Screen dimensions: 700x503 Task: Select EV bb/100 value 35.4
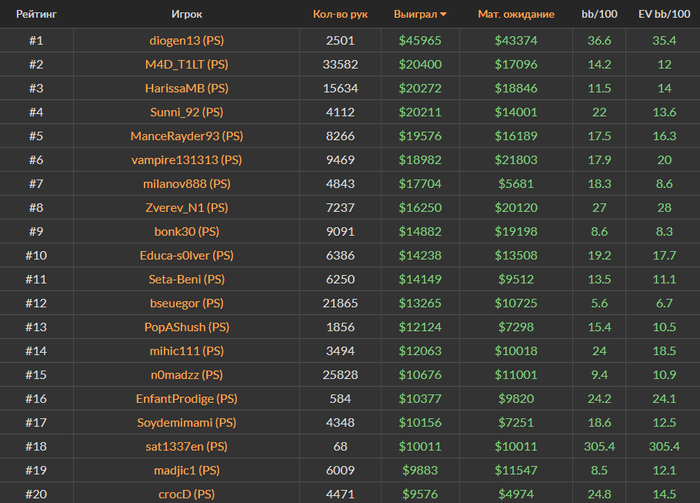coord(664,41)
